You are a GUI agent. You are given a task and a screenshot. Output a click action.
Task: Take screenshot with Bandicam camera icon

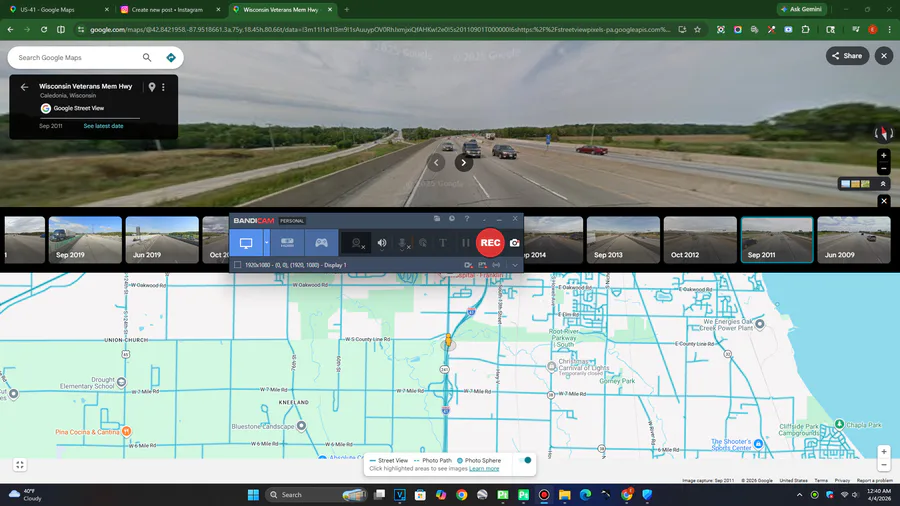coord(515,243)
